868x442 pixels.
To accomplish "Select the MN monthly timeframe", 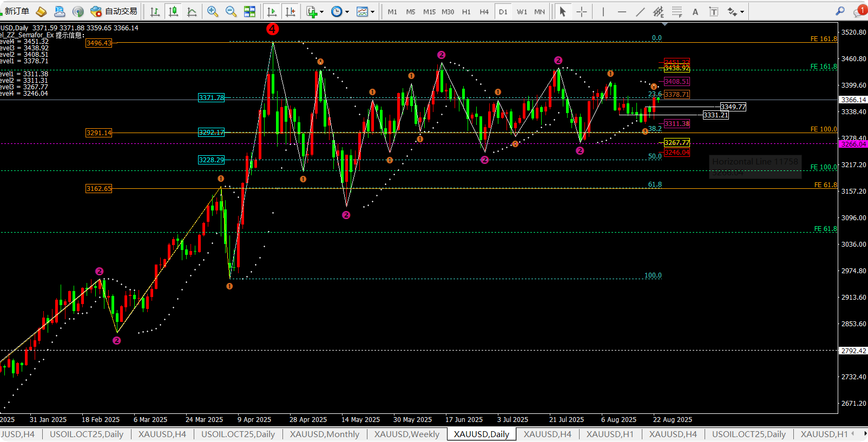I will [540, 11].
